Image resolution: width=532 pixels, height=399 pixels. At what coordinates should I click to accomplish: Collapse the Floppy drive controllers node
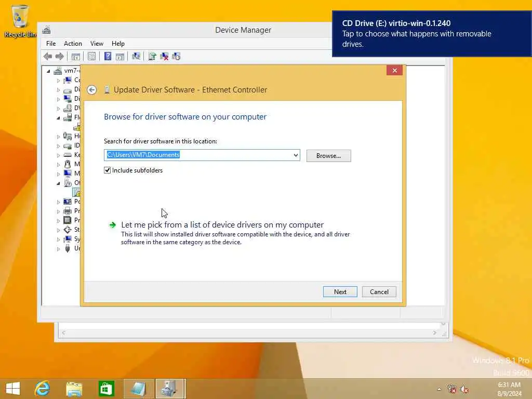tap(58, 118)
